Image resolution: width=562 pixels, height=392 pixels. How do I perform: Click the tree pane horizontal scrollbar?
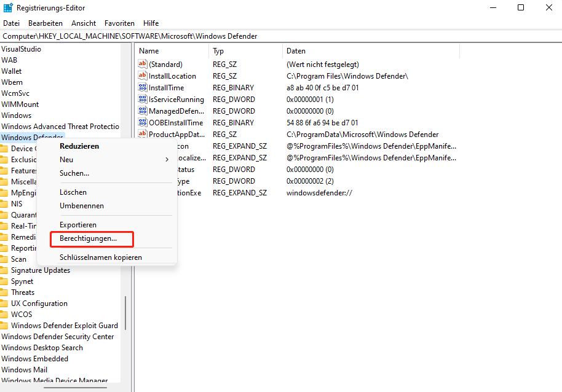click(75, 387)
